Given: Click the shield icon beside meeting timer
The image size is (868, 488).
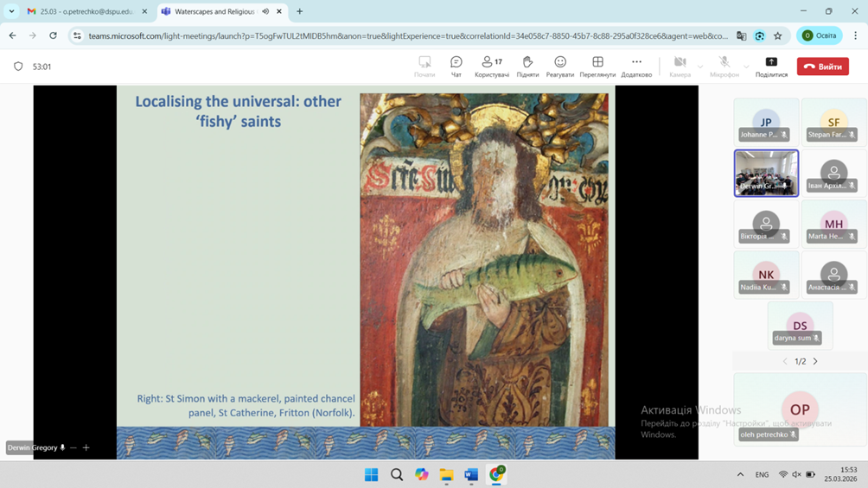Looking at the screenshot, I should (18, 67).
